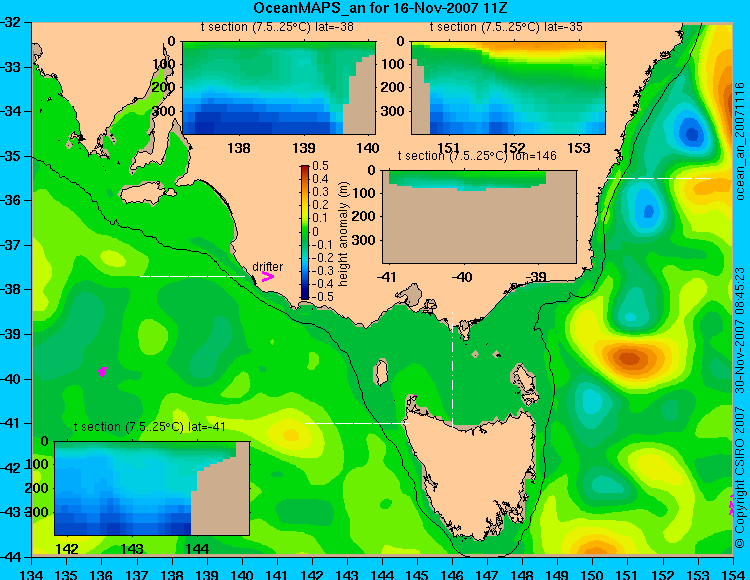
Task: Select the 't section (7.5..25°C) lat=-41' heading
Action: pyautogui.click(x=150, y=427)
